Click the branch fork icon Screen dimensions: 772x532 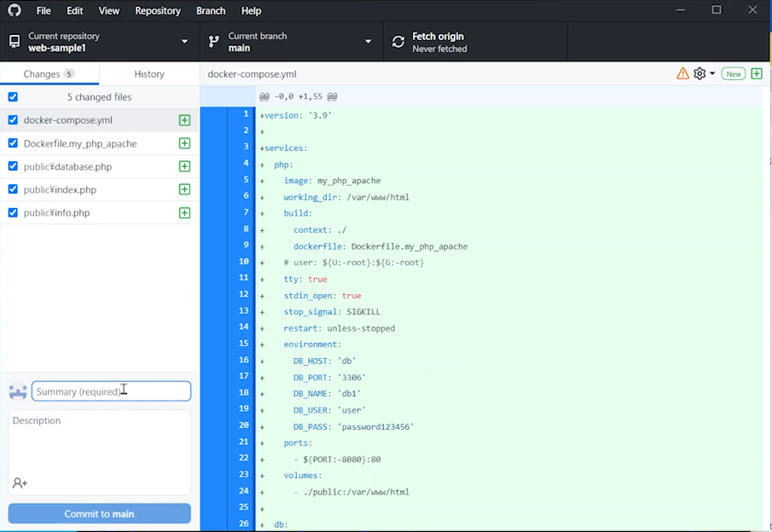(213, 42)
